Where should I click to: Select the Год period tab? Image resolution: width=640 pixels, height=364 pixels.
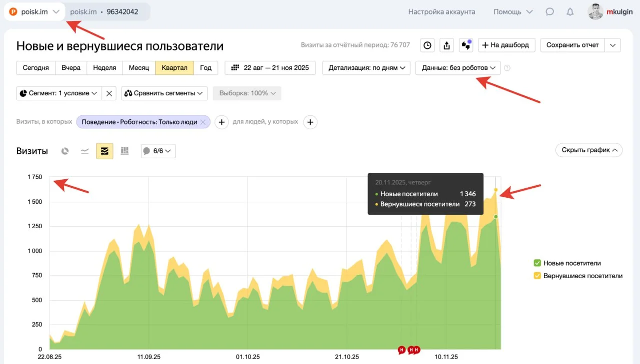pyautogui.click(x=205, y=68)
